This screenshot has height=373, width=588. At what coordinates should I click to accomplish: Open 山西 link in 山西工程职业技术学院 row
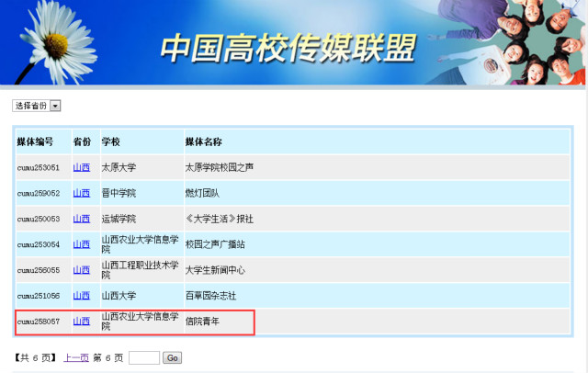(x=82, y=270)
